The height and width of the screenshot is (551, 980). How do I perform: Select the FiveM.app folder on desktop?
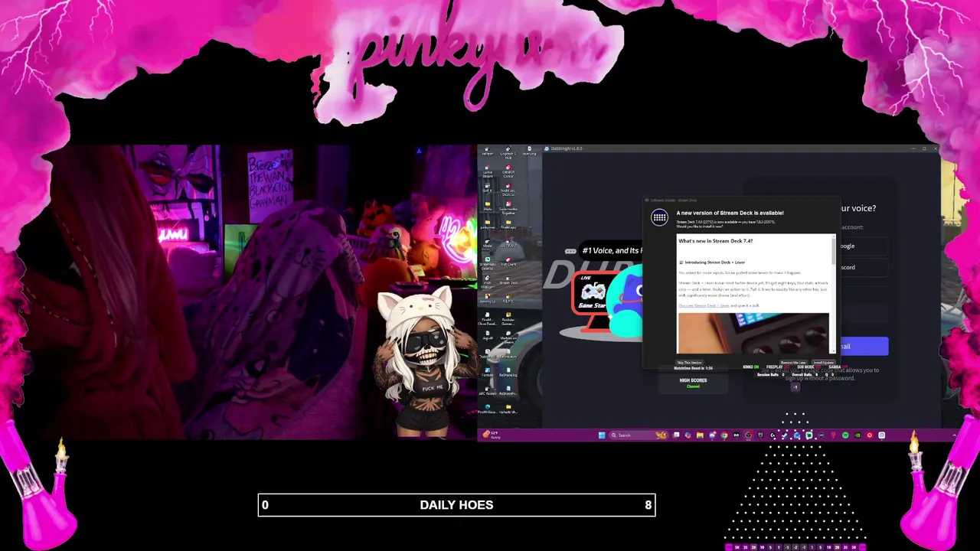[x=508, y=224]
